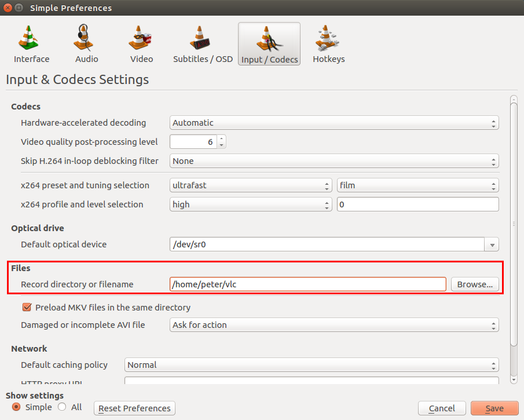Click the Video quality post-processing level label
This screenshot has height=420, width=524.
[89, 142]
